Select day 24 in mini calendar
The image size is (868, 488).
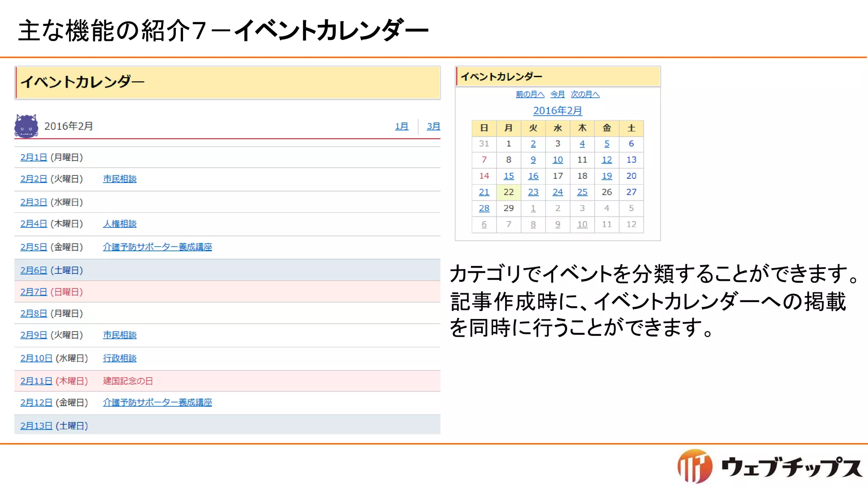558,192
